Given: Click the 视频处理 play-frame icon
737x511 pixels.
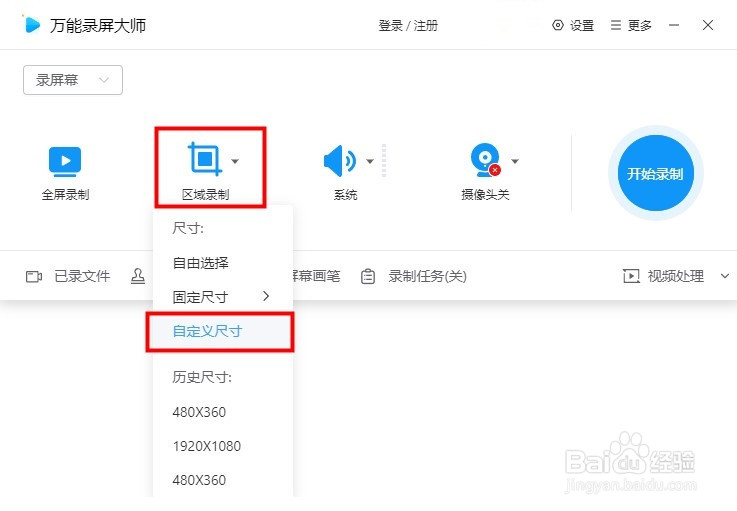Looking at the screenshot, I should coord(631,276).
